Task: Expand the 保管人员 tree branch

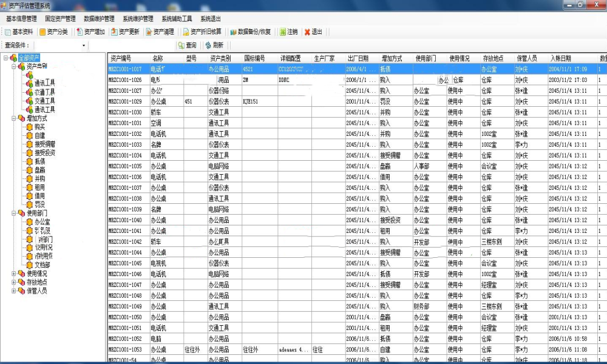Action: (x=13, y=291)
